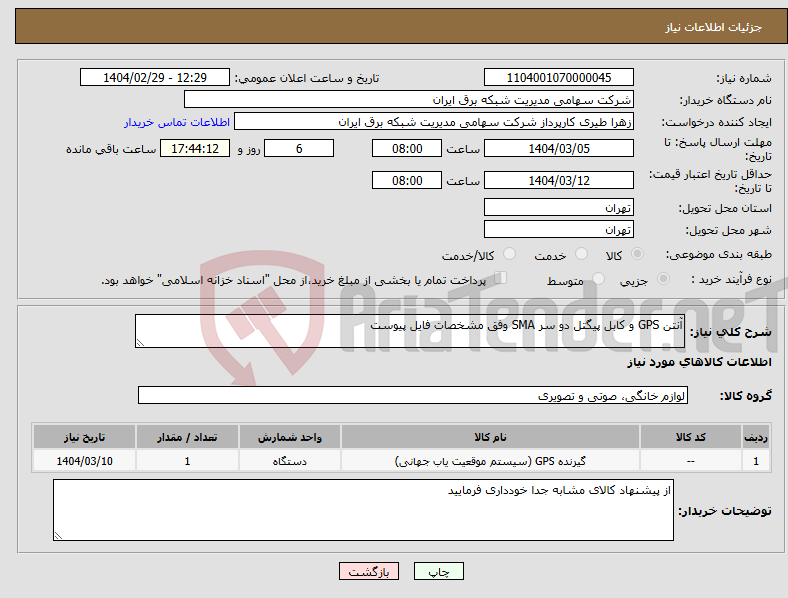This screenshot has height=598, width=788.
Task: Click the شرح کلی نیاز text area
Action: pyautogui.click(x=410, y=331)
